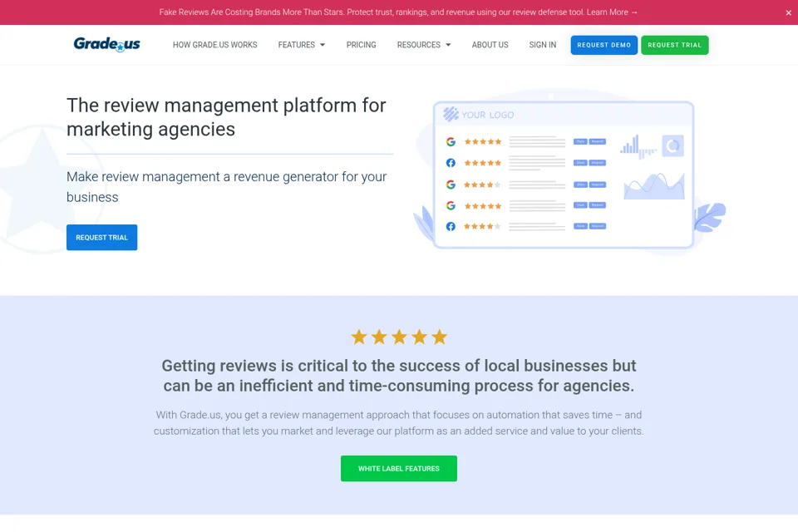Open the Pricing page
This screenshot has height=532, width=798.
click(362, 45)
